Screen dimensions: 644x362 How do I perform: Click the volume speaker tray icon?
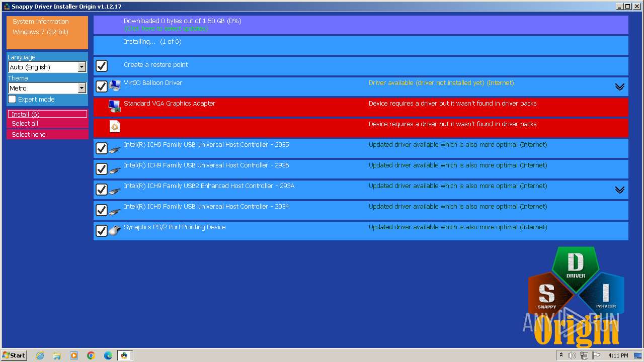pos(572,355)
